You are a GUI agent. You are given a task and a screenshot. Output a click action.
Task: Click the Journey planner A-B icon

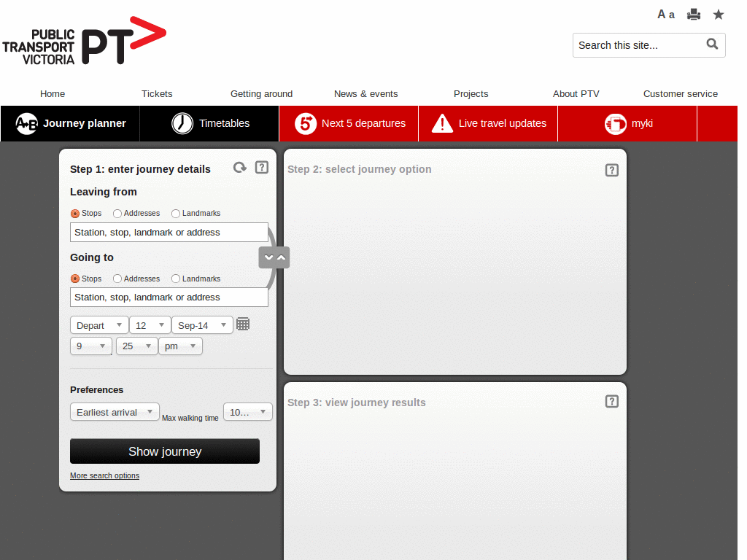pyautogui.click(x=27, y=124)
